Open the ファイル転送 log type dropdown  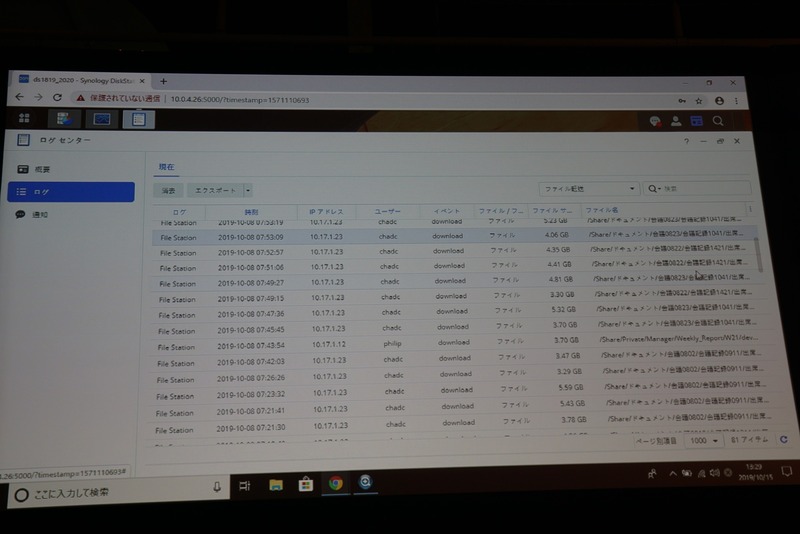[588, 189]
